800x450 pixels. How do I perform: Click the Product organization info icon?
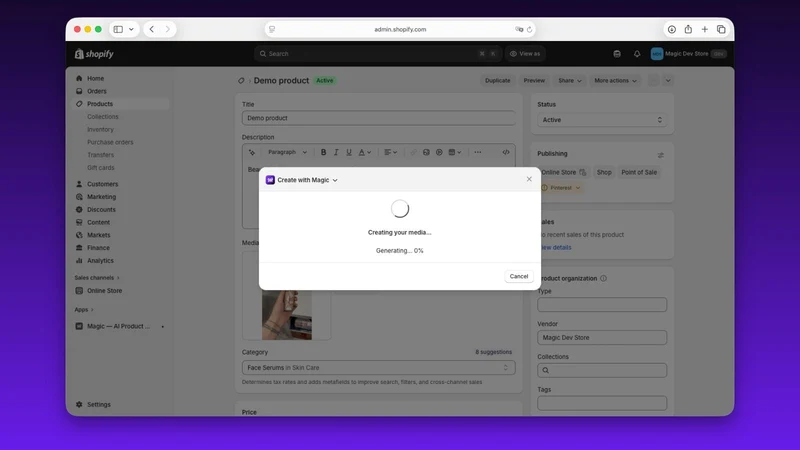tap(604, 279)
